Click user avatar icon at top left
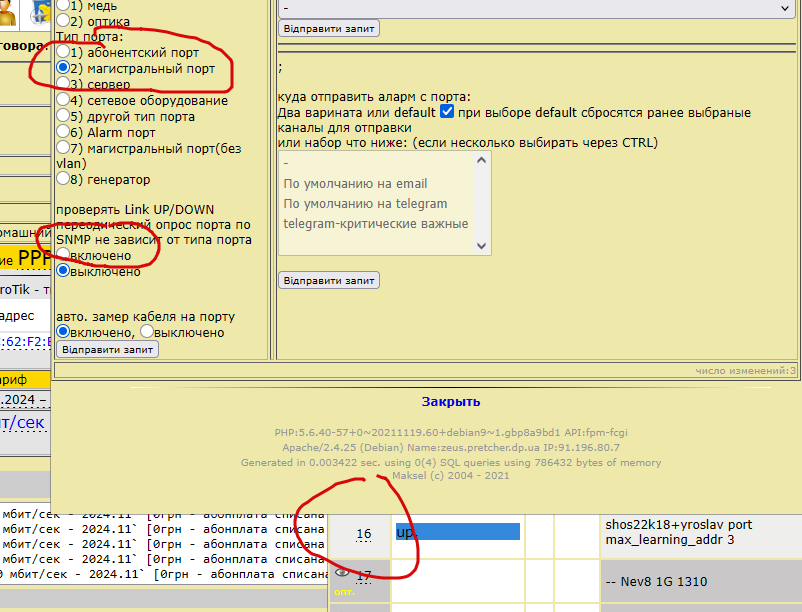The height and width of the screenshot is (612, 802). [7, 13]
